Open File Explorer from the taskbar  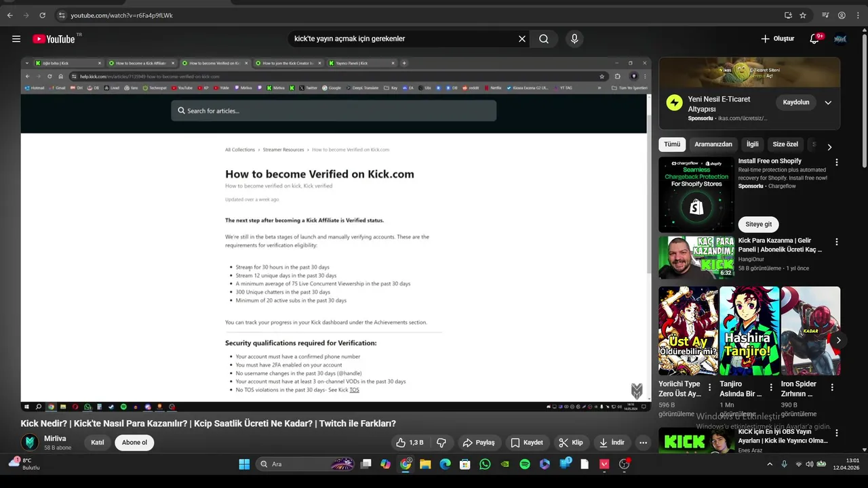(x=425, y=464)
